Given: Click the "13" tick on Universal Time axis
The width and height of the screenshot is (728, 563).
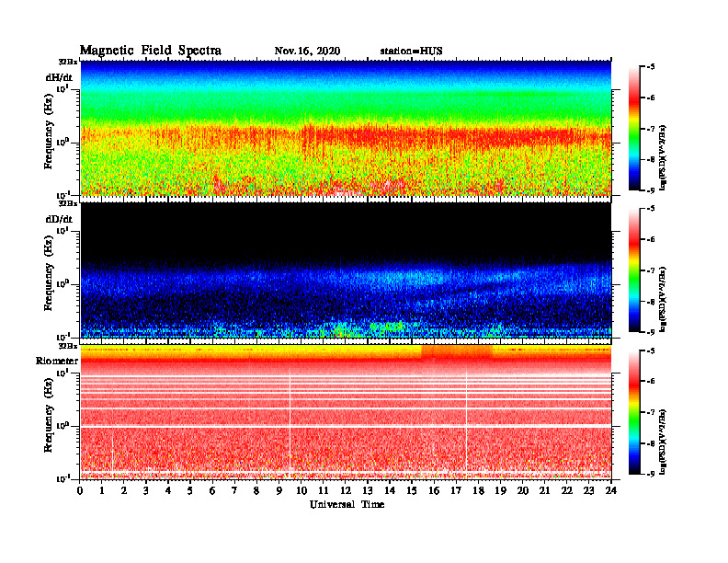Looking at the screenshot, I should [368, 491].
